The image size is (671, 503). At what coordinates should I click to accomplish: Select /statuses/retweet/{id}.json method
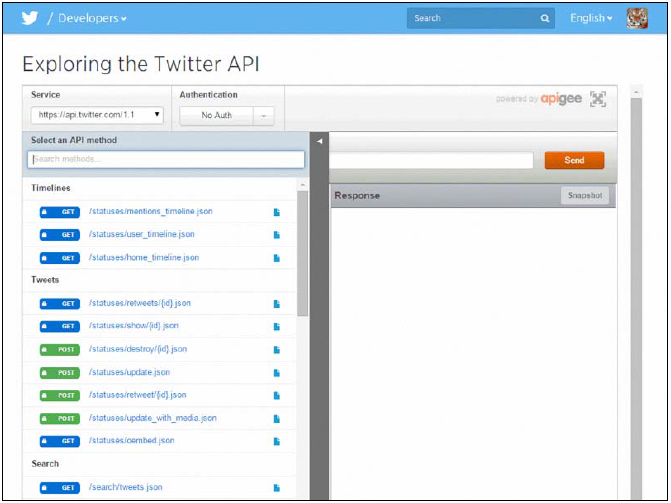coord(137,395)
